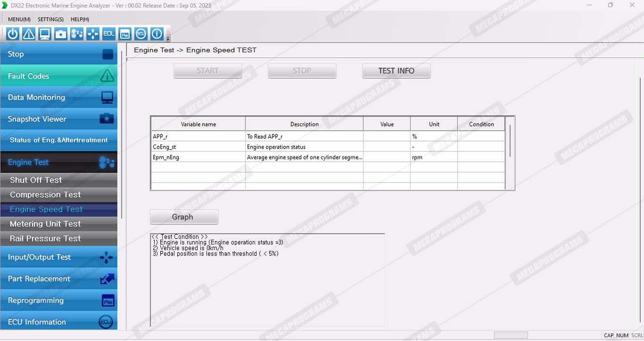Viewport: 644px width, 341px height.
Task: Click the engine test gears icon in the toolbar
Action: click(77, 34)
